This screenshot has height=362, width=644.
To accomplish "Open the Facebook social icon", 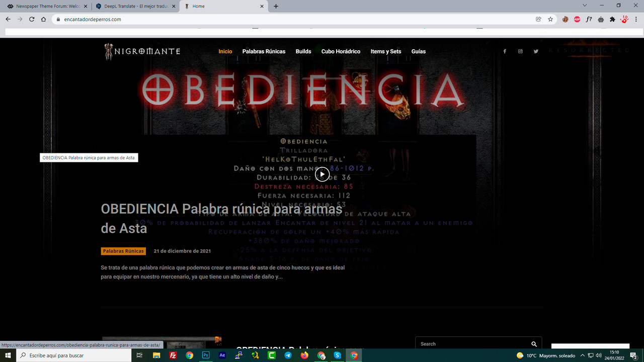I will (505, 51).
